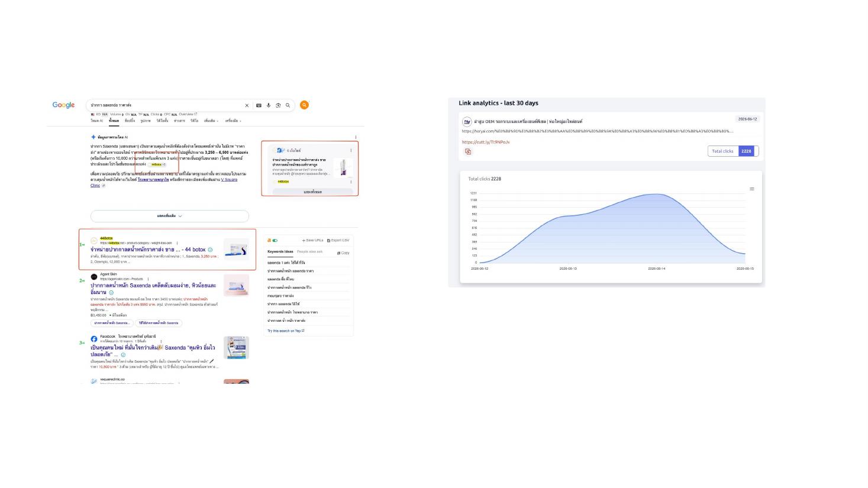
Task: Click the first Saxenda chip under the Agent Skin result
Action: (112, 323)
